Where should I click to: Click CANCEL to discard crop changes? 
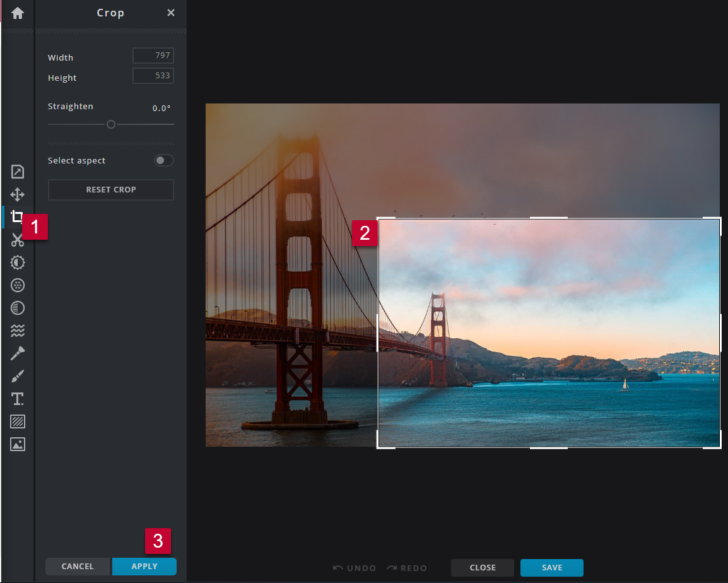coord(78,566)
